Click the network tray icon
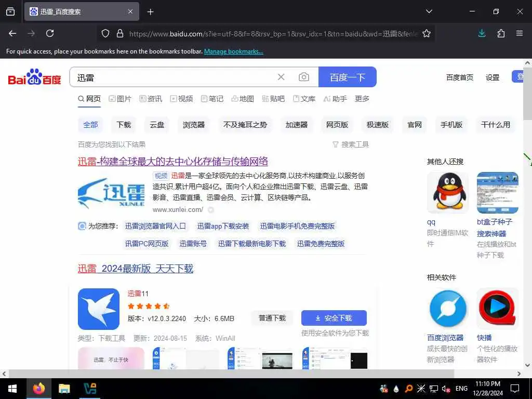Screen dimensions: 532x399 point(434,389)
